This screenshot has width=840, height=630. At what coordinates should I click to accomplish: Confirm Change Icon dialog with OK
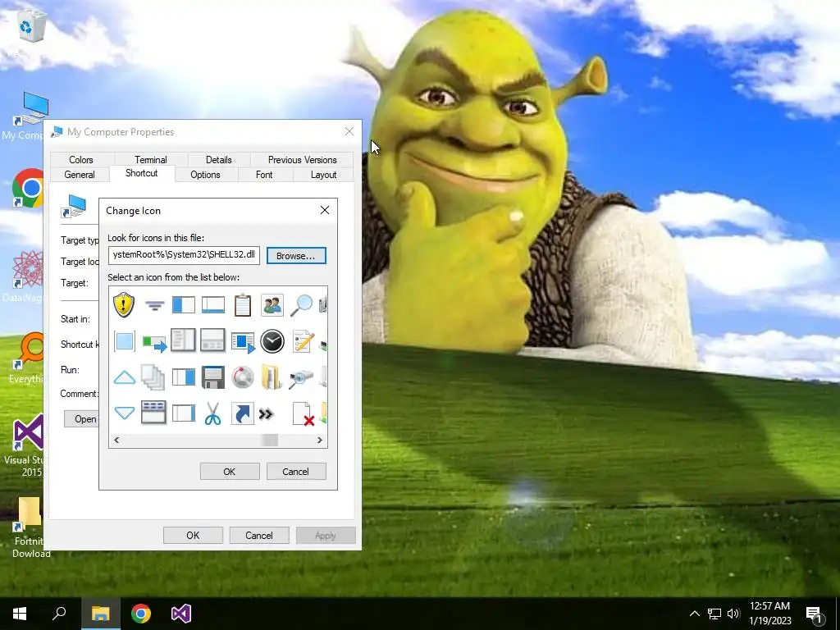pos(230,472)
